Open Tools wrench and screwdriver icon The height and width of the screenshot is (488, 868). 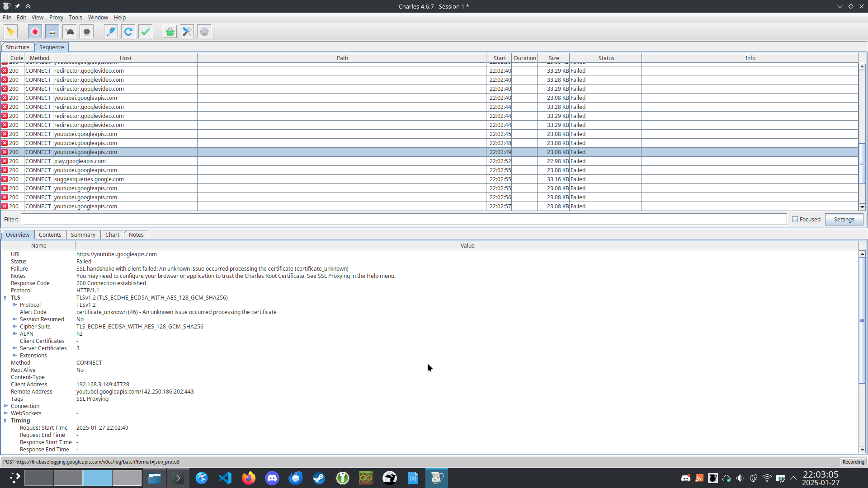click(x=187, y=32)
